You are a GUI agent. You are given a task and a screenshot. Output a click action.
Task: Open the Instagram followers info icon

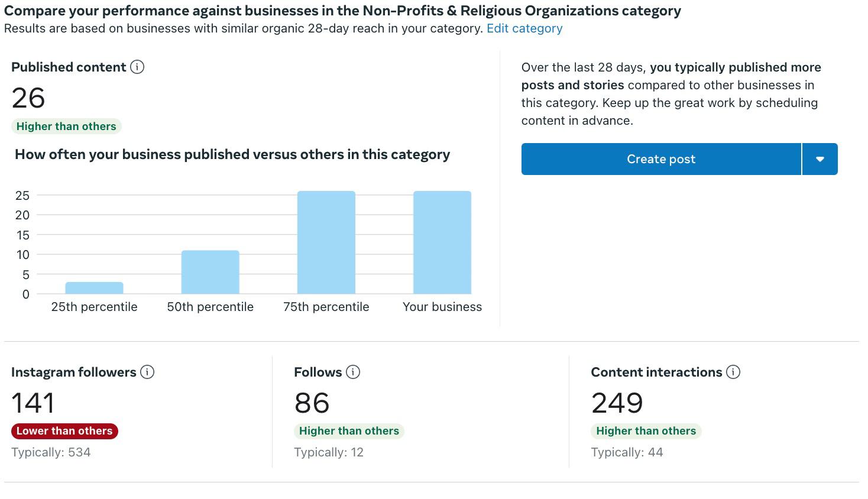tap(147, 372)
